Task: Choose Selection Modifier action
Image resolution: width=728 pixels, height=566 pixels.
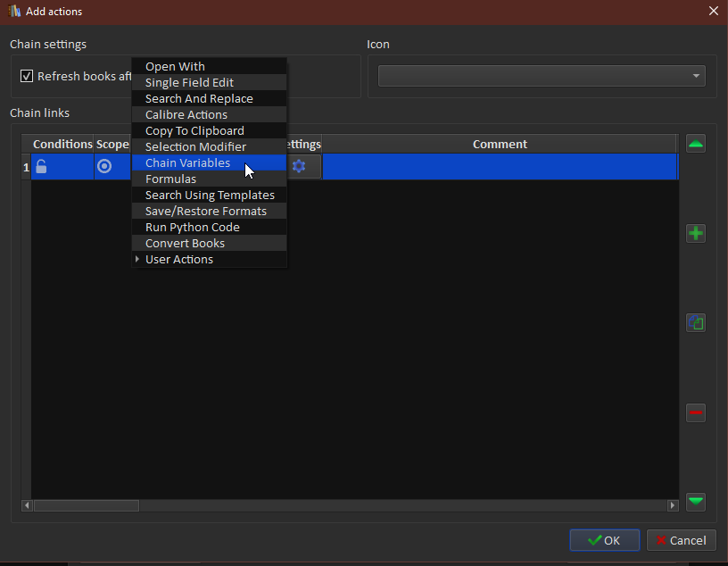Action: (209, 146)
